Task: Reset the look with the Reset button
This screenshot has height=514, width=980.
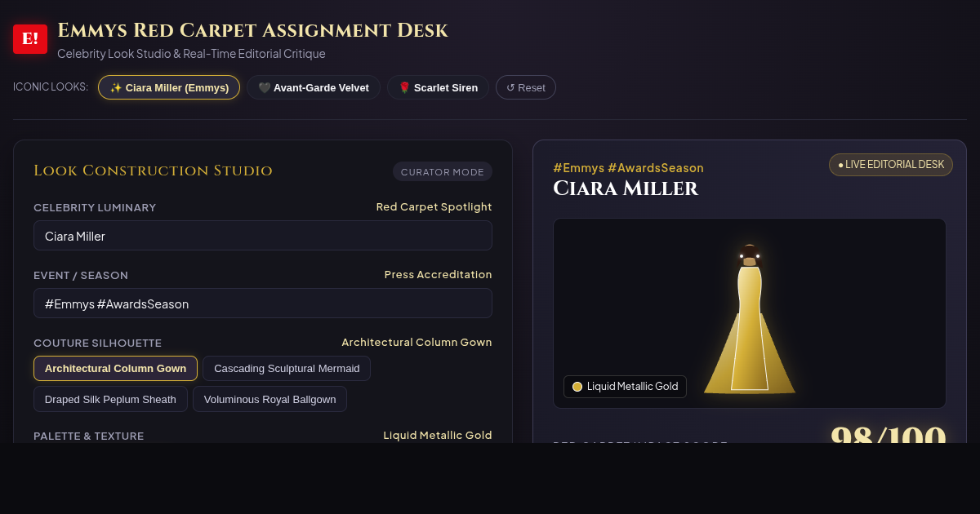Action: (x=526, y=87)
